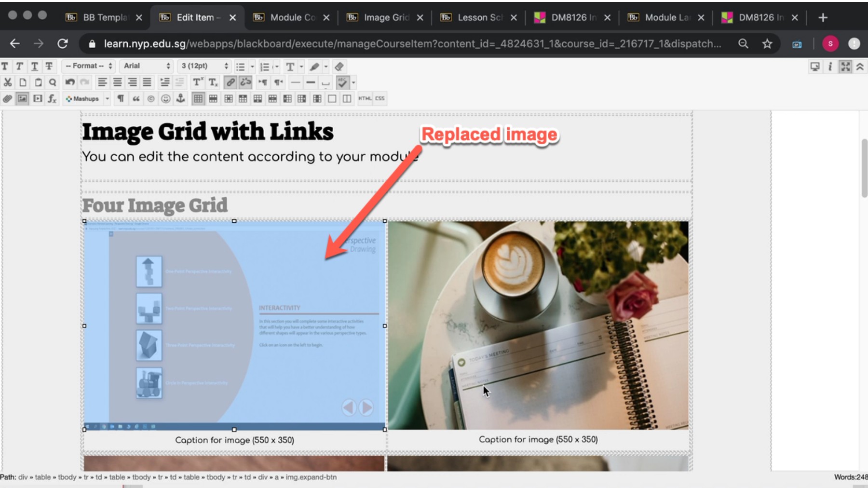Toggle bold formatting
The width and height of the screenshot is (868, 488).
click(x=5, y=66)
